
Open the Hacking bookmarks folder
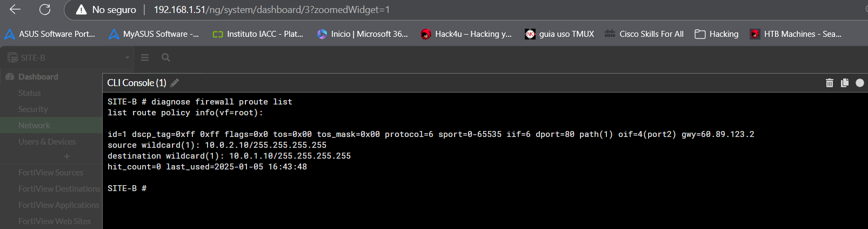coord(717,34)
